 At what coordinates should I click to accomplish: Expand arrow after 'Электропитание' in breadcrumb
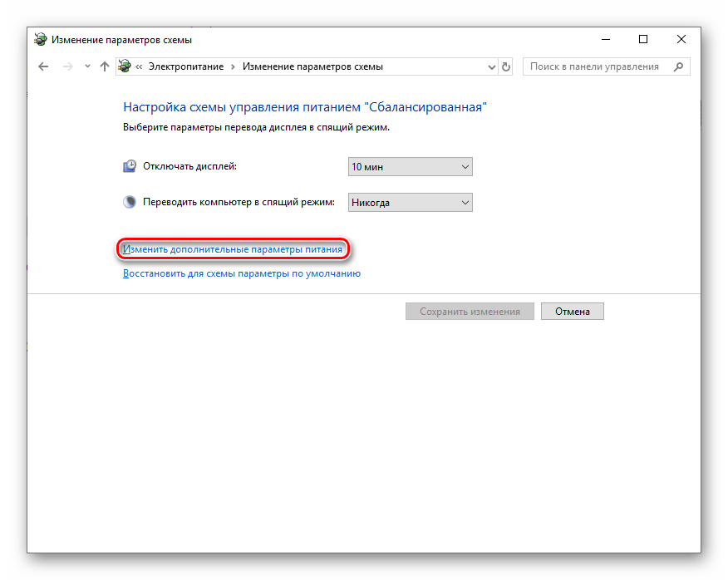[x=234, y=66]
